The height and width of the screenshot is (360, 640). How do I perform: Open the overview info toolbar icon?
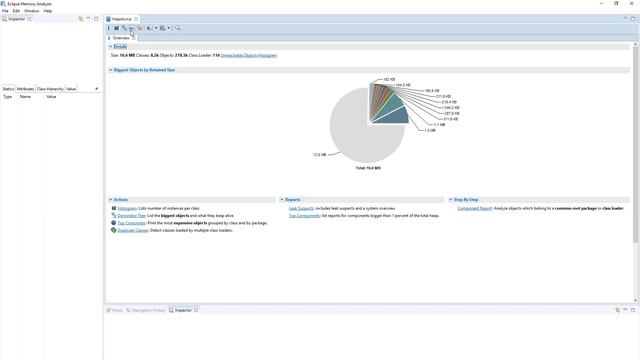coord(109,28)
